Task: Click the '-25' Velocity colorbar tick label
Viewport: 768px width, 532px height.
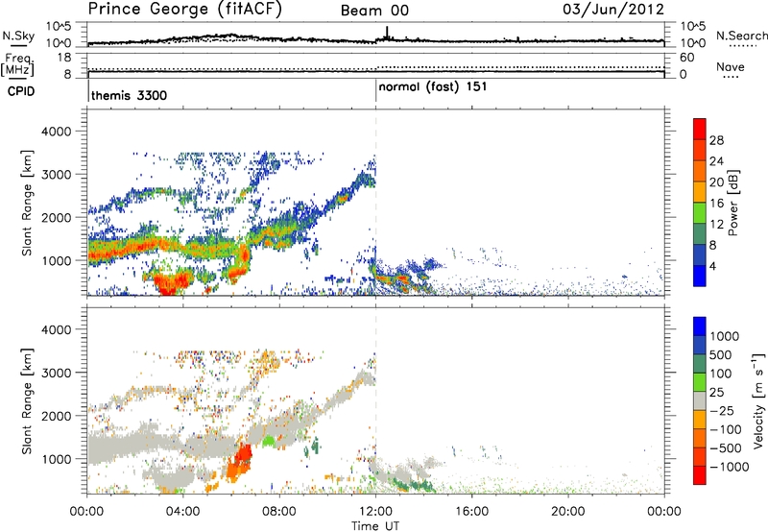Action: 722,410
